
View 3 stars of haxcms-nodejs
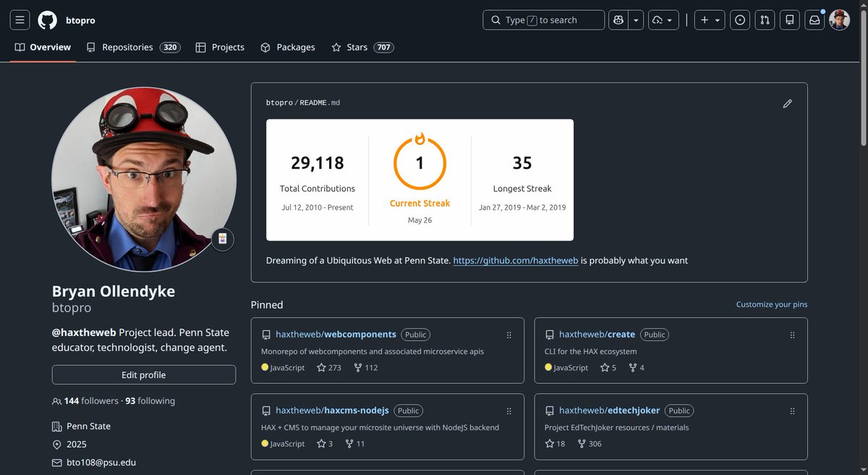[325, 444]
